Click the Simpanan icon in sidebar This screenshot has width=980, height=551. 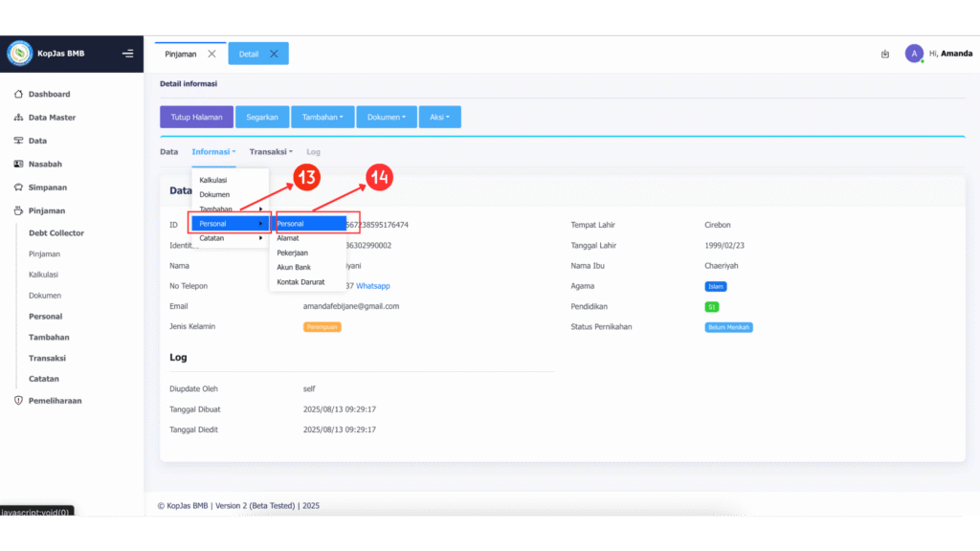pos(18,187)
